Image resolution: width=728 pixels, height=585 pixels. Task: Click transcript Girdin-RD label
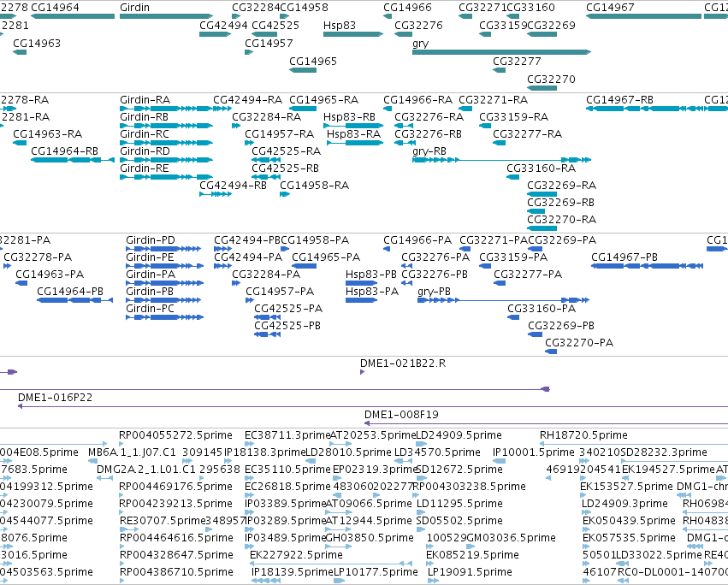145,151
